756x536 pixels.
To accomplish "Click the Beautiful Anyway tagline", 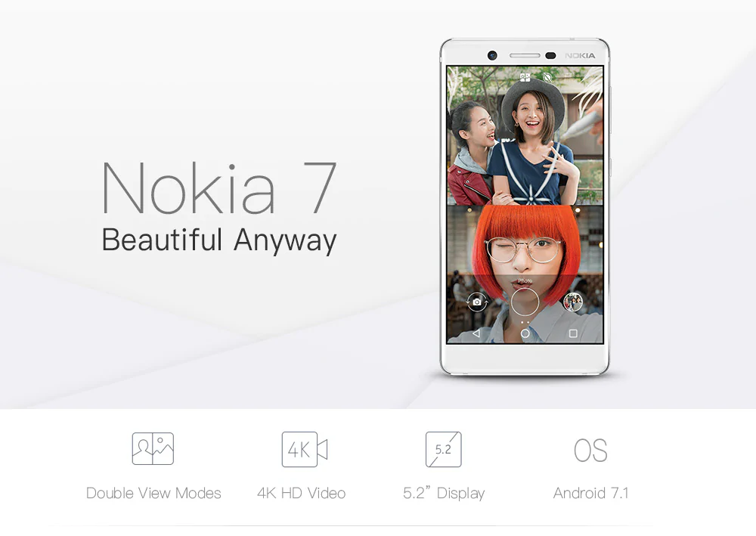I will coord(219,240).
